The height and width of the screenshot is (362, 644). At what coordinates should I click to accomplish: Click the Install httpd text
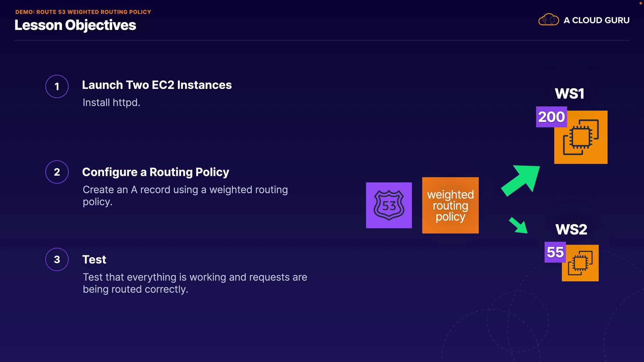click(111, 103)
